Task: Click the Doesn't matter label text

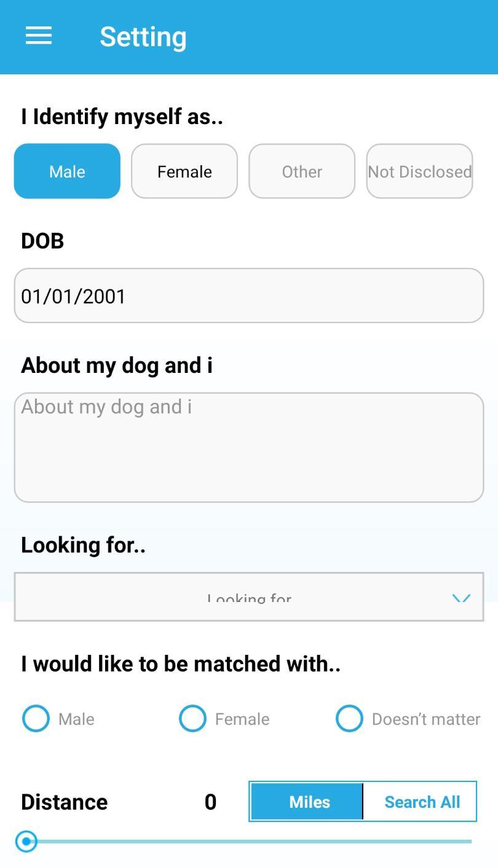Action: [425, 719]
